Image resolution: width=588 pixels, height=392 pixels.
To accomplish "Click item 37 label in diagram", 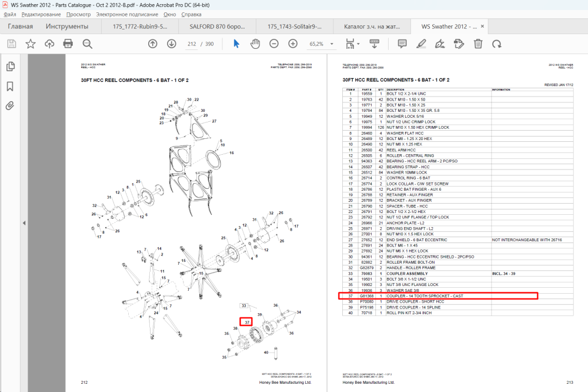I will click(246, 322).
